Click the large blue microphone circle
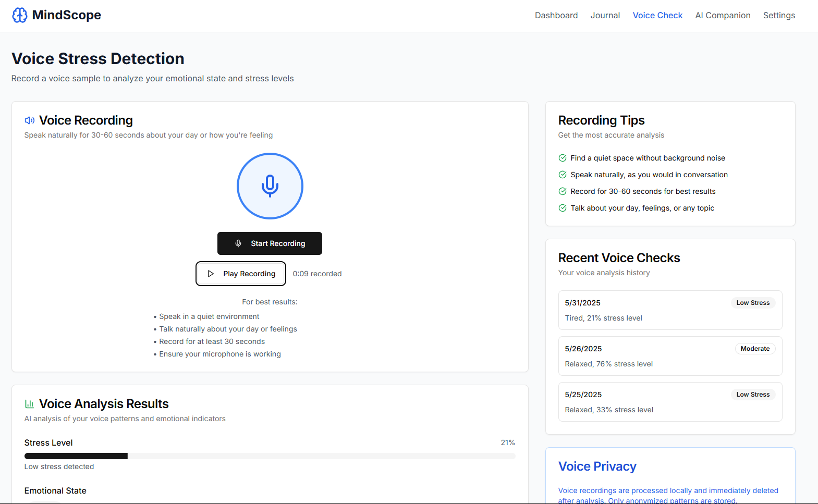Viewport: 818px width, 504px height. click(x=270, y=186)
